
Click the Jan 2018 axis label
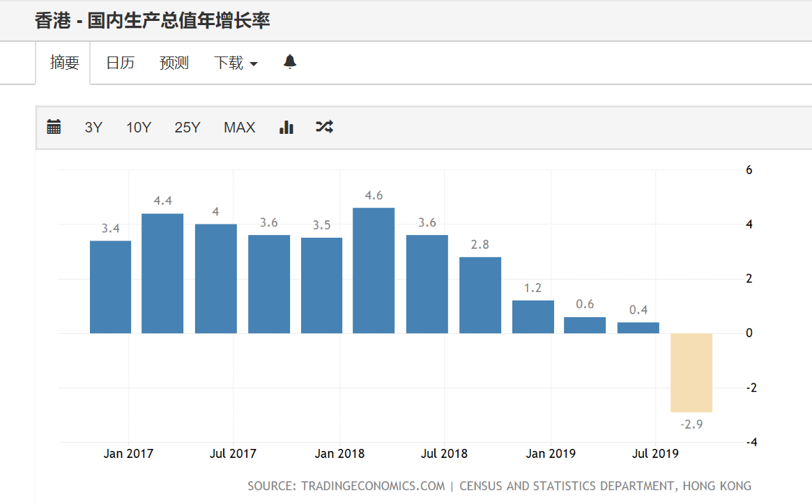click(339, 454)
